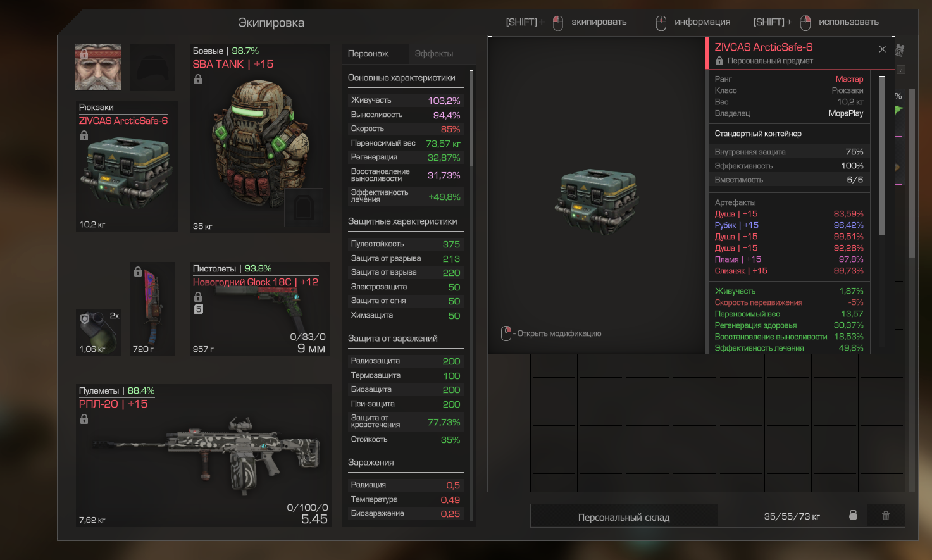This screenshot has height=560, width=932.
Task: Open the Персонаж tab
Action: click(368, 54)
